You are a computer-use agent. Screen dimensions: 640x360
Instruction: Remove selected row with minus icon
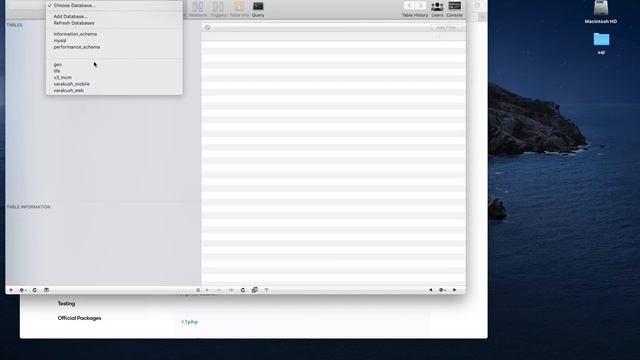pos(219,290)
